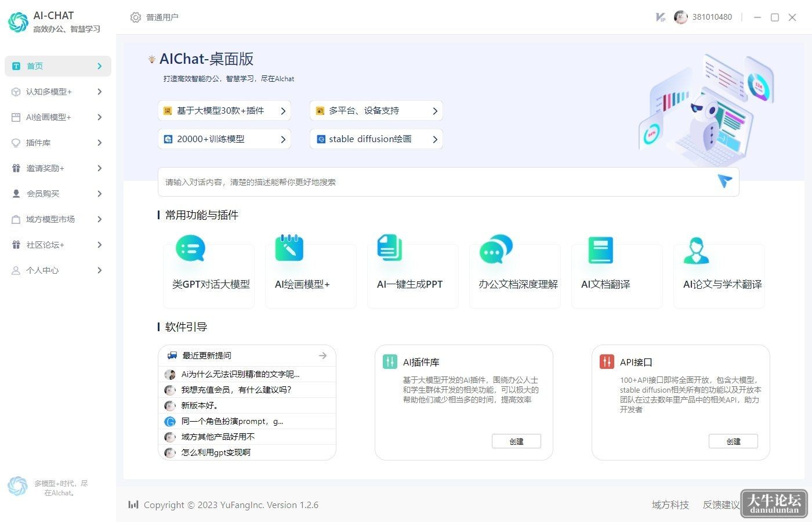Open question 新版本好。

(247, 405)
